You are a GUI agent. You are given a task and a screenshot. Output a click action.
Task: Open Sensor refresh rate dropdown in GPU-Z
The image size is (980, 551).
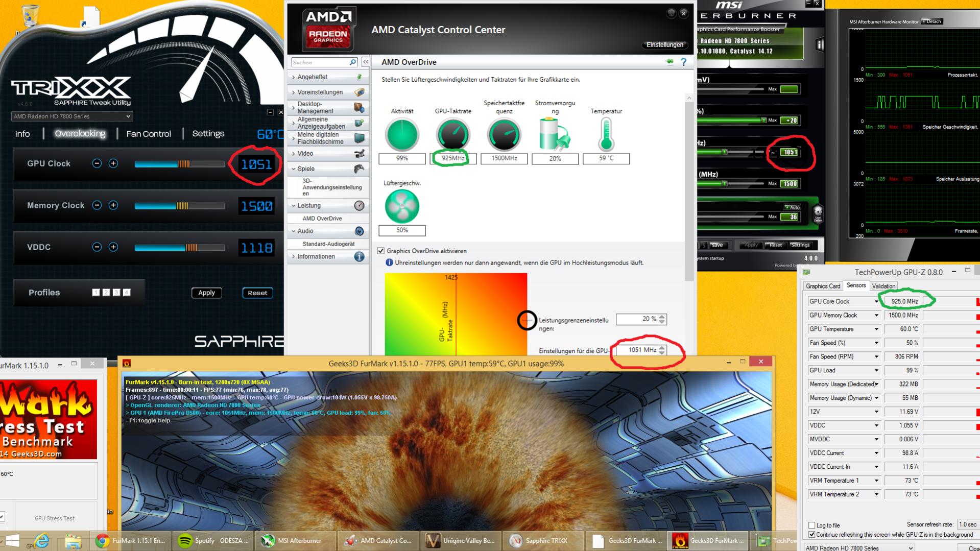(968, 524)
